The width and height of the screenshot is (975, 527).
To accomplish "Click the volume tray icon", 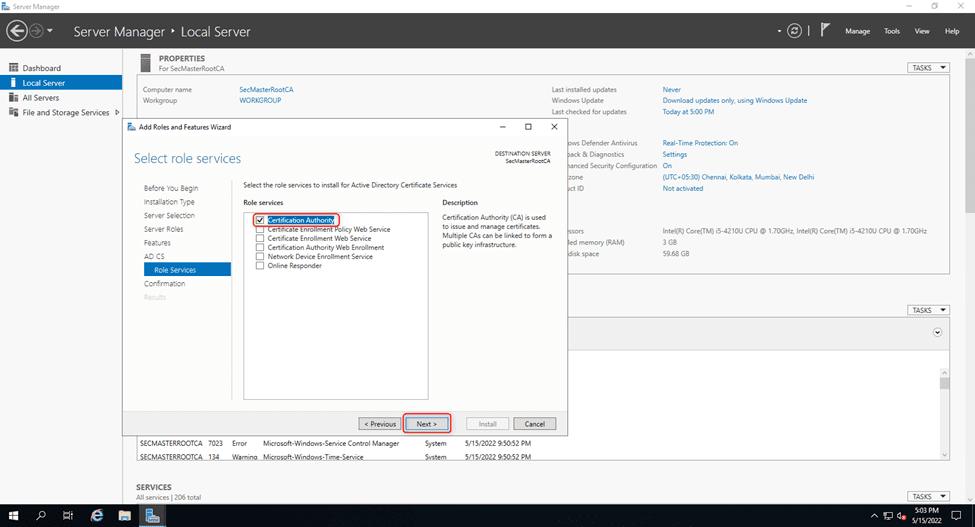I will pyautogui.click(x=901, y=516).
